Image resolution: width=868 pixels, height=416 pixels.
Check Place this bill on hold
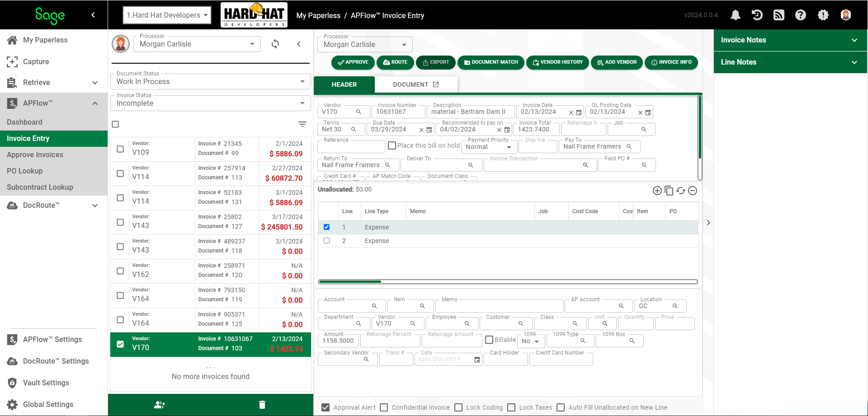[392, 145]
